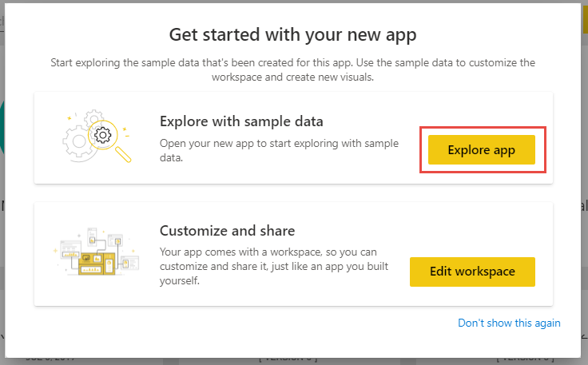Click the large gray gear illustration

point(77,143)
